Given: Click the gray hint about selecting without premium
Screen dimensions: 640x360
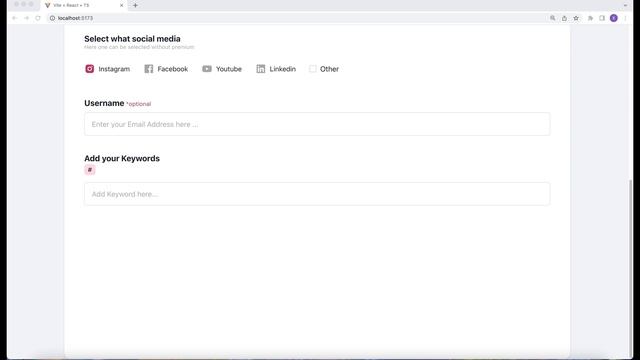Looking at the screenshot, I should [x=139, y=47].
